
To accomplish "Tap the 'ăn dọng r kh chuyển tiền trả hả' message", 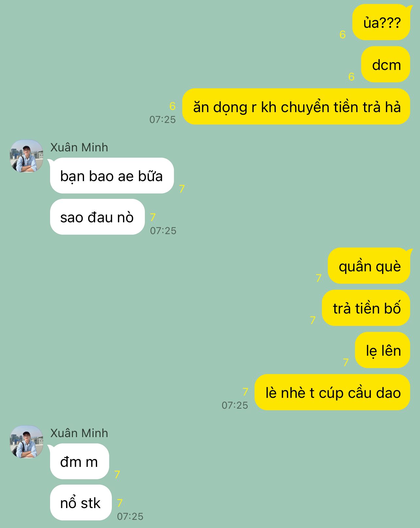I will [x=296, y=107].
